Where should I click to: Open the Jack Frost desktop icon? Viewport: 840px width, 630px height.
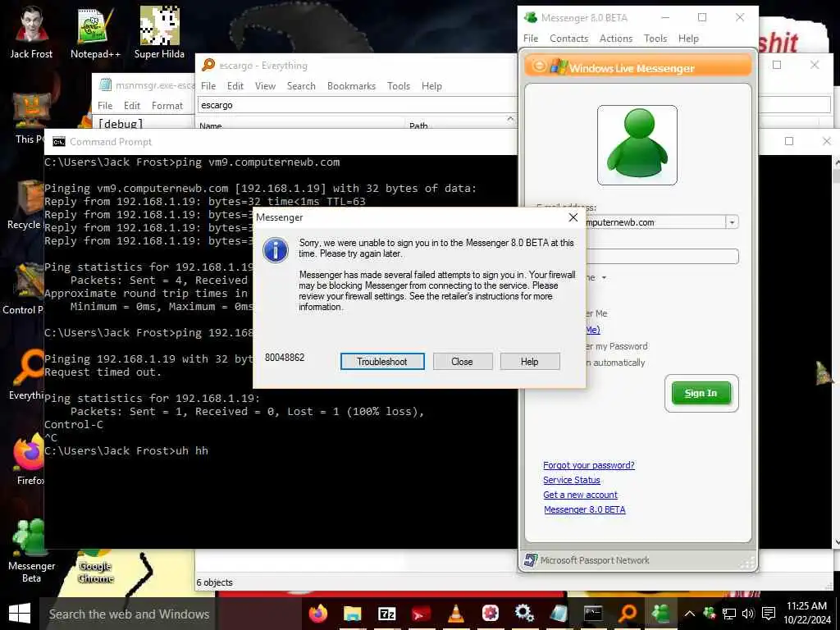tap(31, 32)
